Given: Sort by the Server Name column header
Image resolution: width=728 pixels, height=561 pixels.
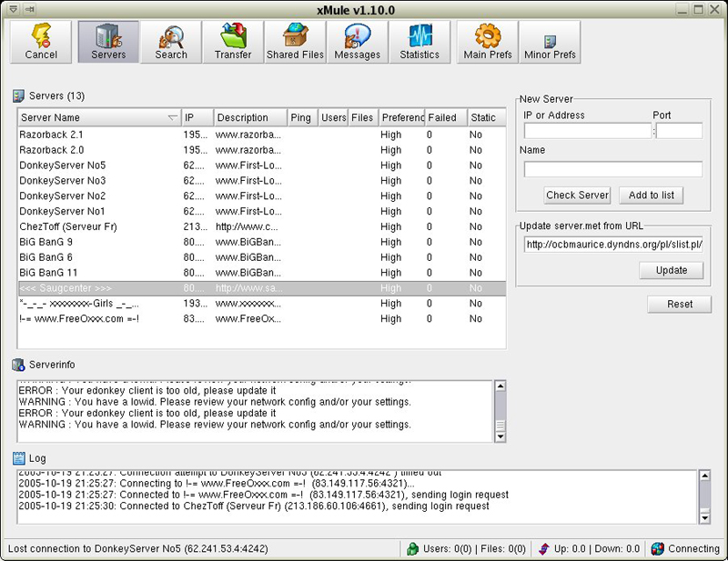Looking at the screenshot, I should click(x=99, y=118).
